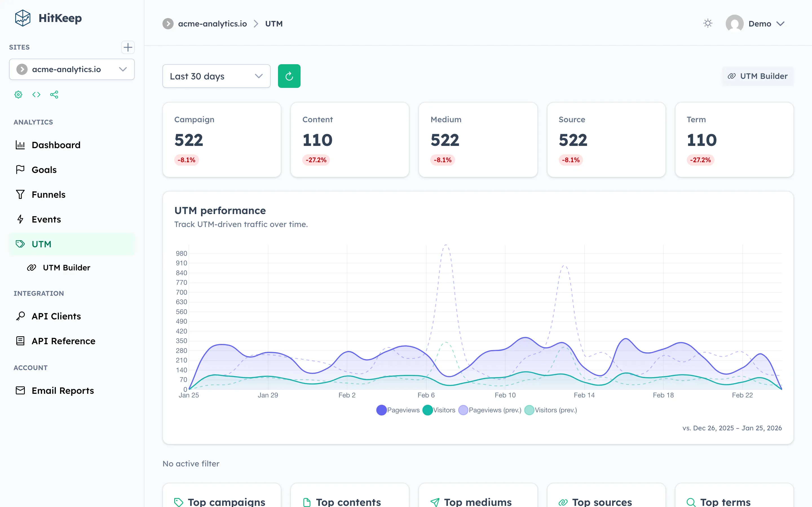Open the Last 30 days date range dropdown
Screen dimensions: 812x507
click(216, 76)
